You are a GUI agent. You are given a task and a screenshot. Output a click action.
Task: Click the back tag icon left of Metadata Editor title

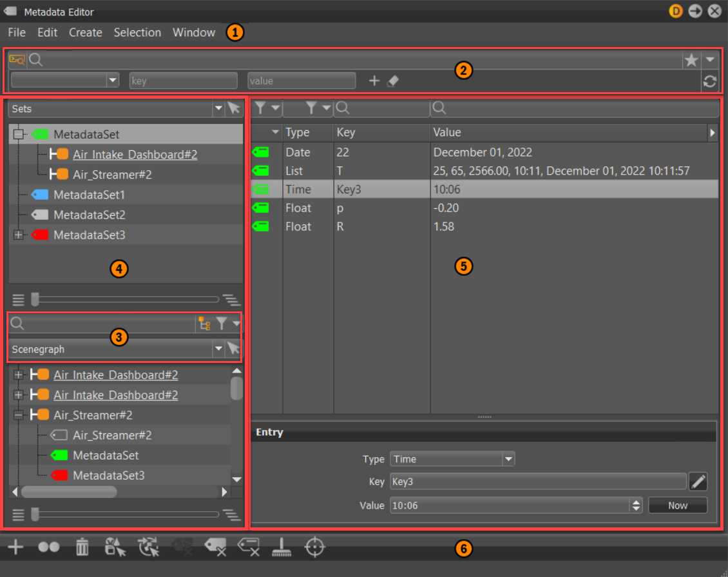[10, 11]
